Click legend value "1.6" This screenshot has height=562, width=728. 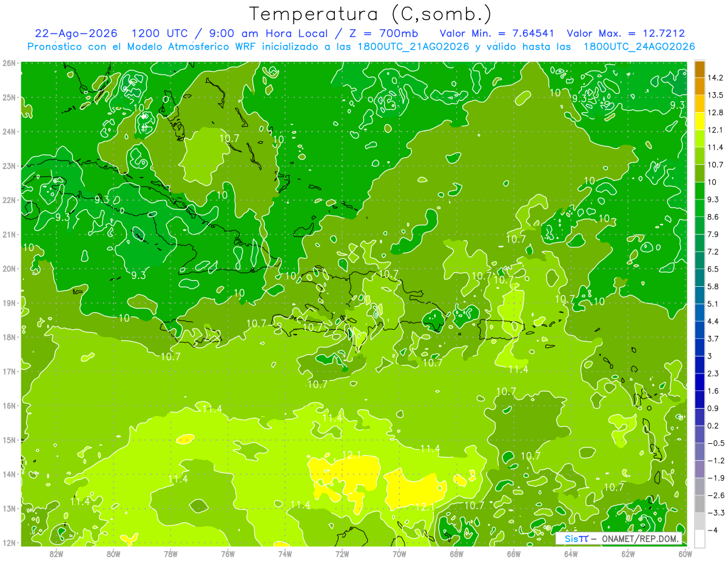tap(714, 391)
